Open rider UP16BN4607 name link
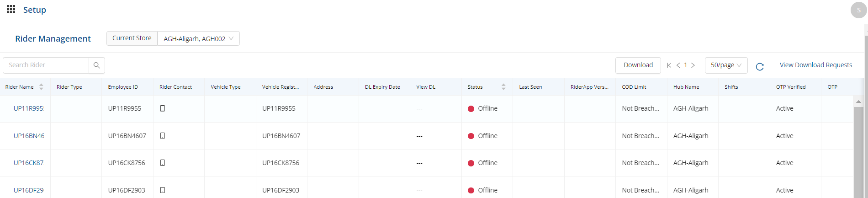 pyautogui.click(x=28, y=136)
